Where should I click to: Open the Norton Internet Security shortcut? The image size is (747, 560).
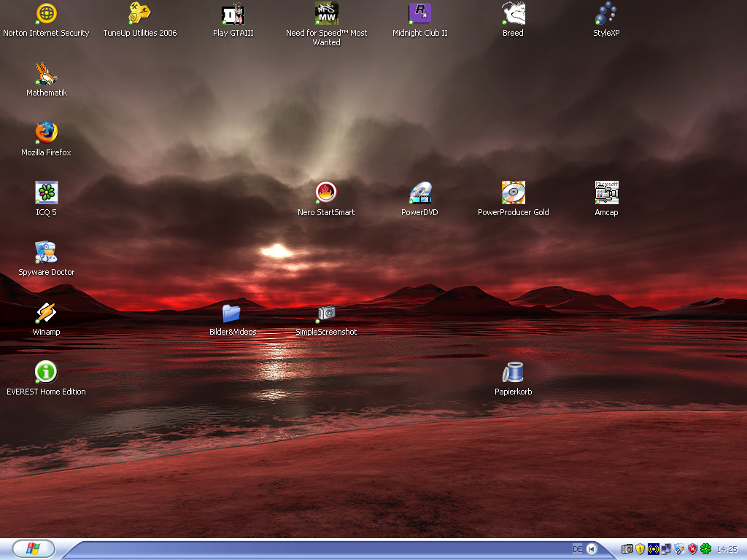(x=47, y=14)
